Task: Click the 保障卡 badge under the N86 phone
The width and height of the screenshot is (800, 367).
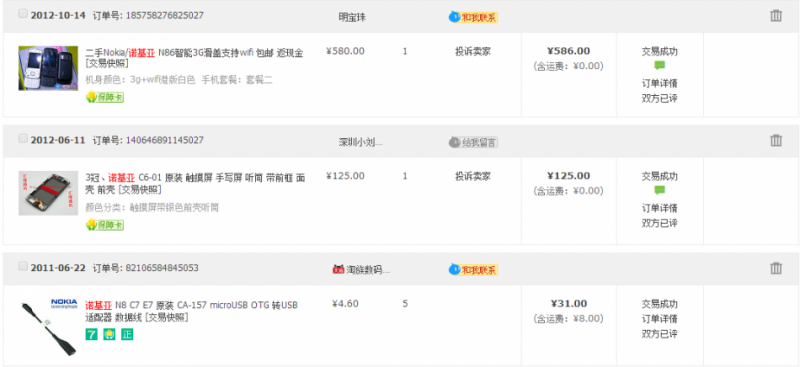Action: 105,97
